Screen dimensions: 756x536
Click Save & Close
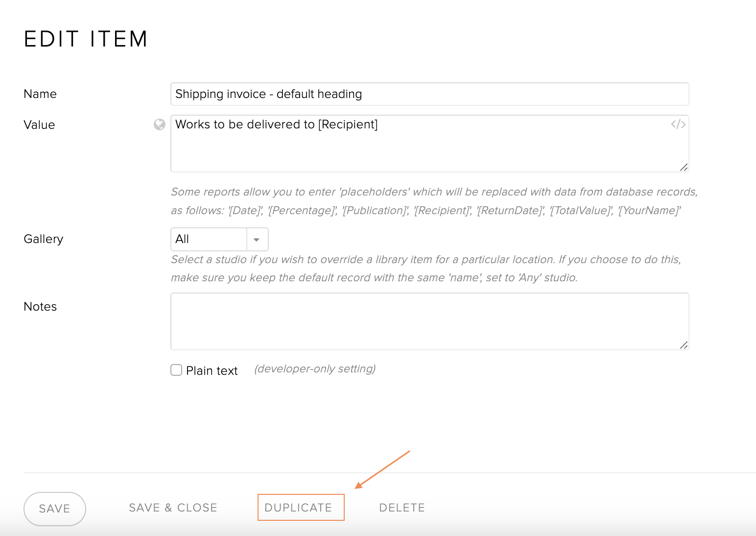(x=173, y=508)
